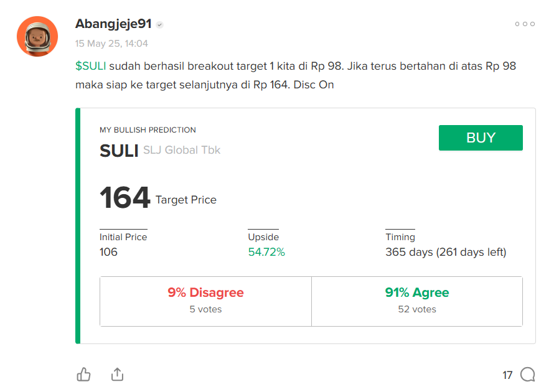Image resolution: width=554 pixels, height=392 pixels.
Task: Click the 17 comments count
Action: pyautogui.click(x=507, y=375)
